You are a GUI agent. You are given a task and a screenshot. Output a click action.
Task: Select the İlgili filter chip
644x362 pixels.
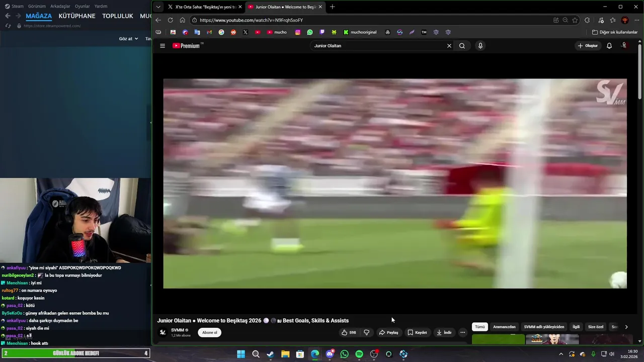coord(576,327)
